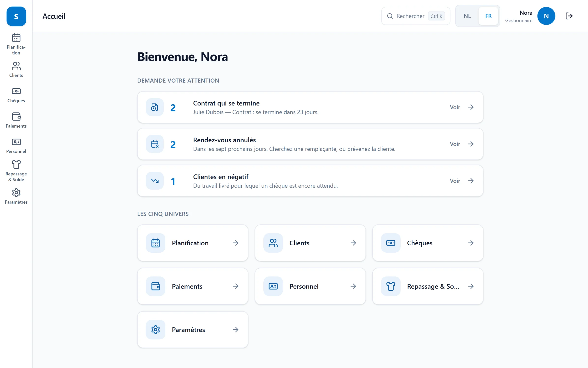Open the Repassage & So... card
Screen dimensions: 588x368
pyautogui.click(x=428, y=286)
